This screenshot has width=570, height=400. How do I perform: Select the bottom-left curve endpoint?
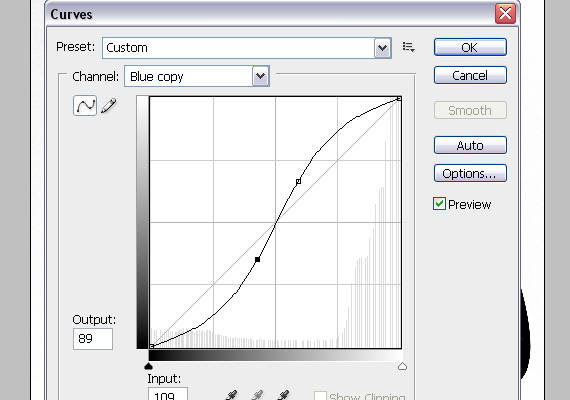pos(152,346)
